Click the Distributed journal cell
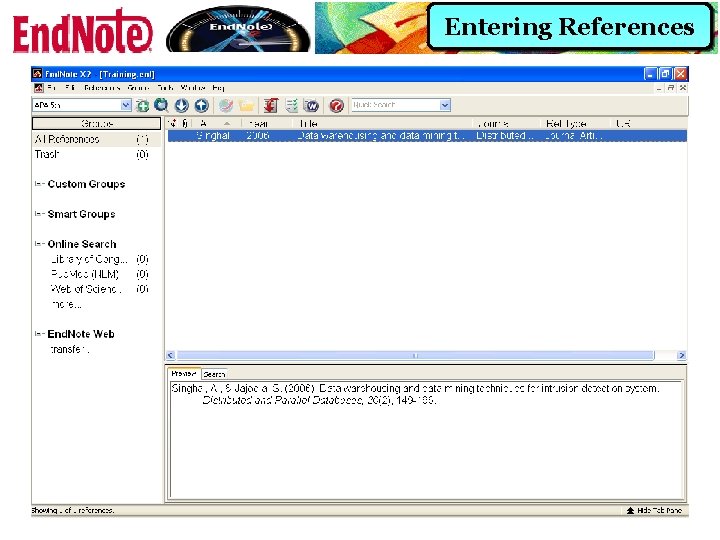This screenshot has height=540, width=720. click(x=505, y=136)
